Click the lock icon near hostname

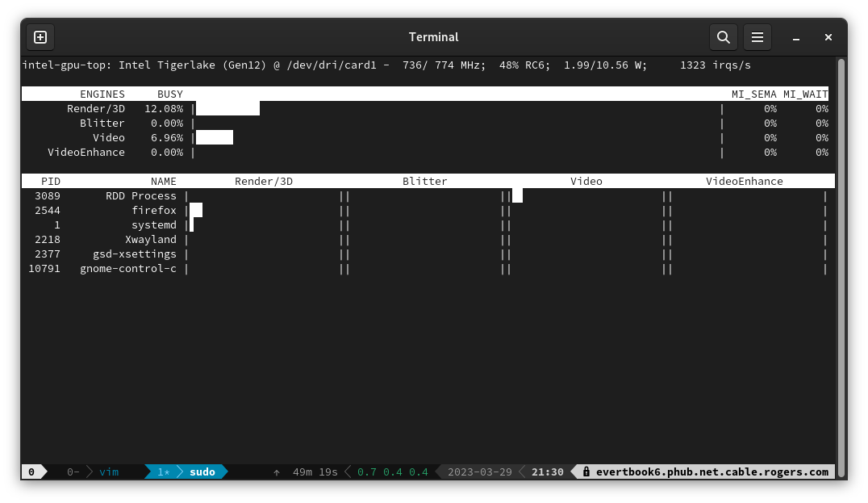click(x=586, y=472)
